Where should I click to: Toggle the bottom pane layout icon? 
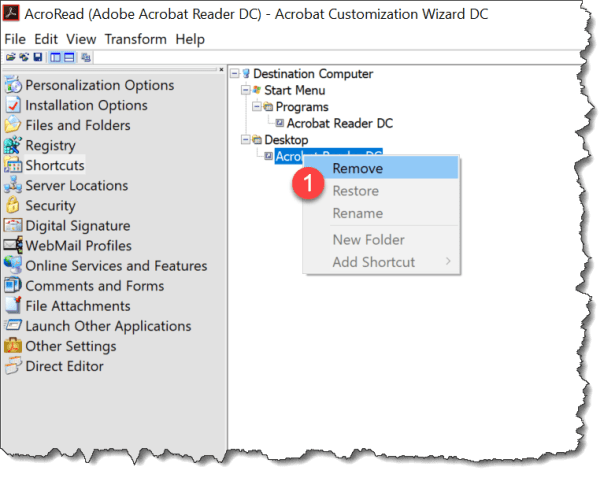tap(69, 58)
